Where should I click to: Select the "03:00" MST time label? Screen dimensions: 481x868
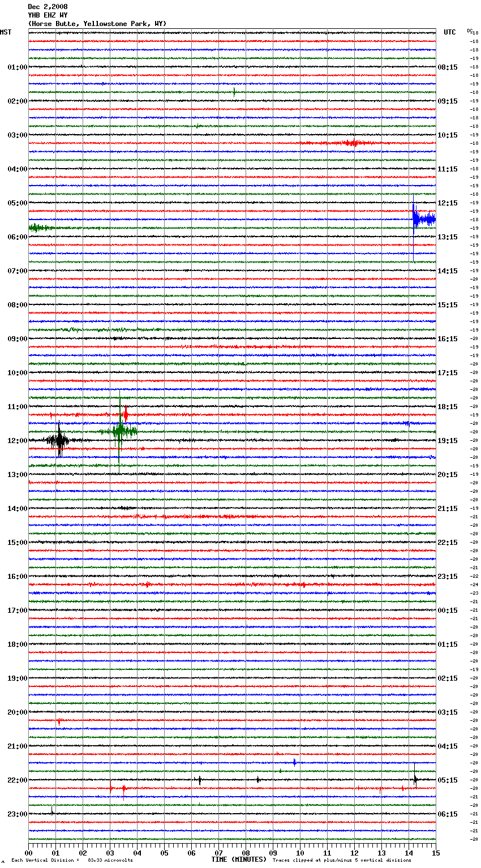click(x=17, y=135)
